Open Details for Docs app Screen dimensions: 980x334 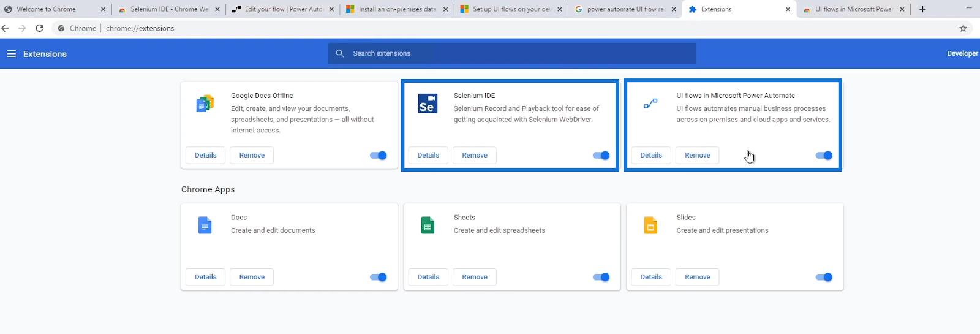click(205, 277)
